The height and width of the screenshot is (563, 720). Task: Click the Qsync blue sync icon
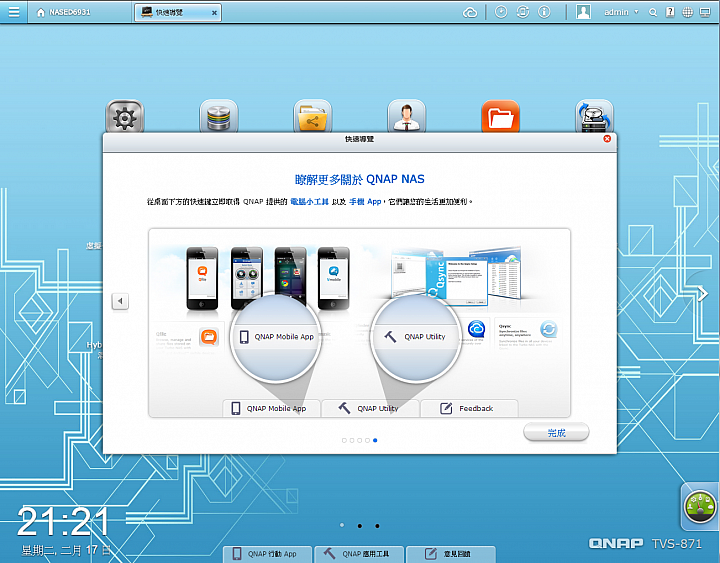click(549, 329)
